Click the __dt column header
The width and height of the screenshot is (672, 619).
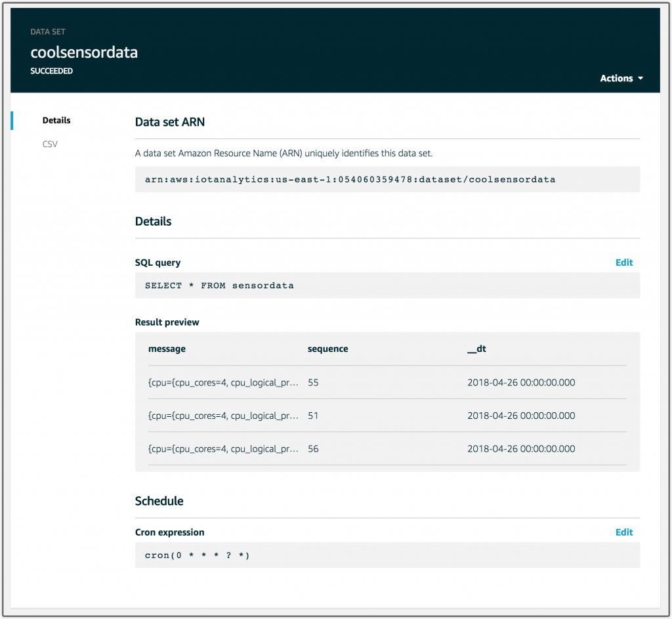coord(476,349)
